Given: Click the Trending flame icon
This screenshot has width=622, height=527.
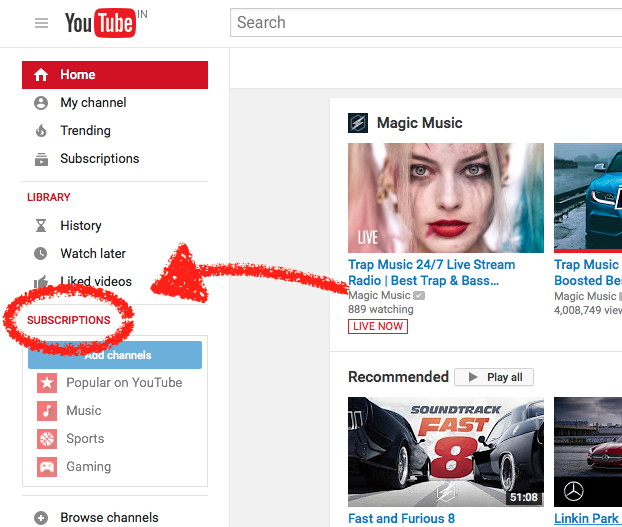Looking at the screenshot, I should tap(41, 130).
